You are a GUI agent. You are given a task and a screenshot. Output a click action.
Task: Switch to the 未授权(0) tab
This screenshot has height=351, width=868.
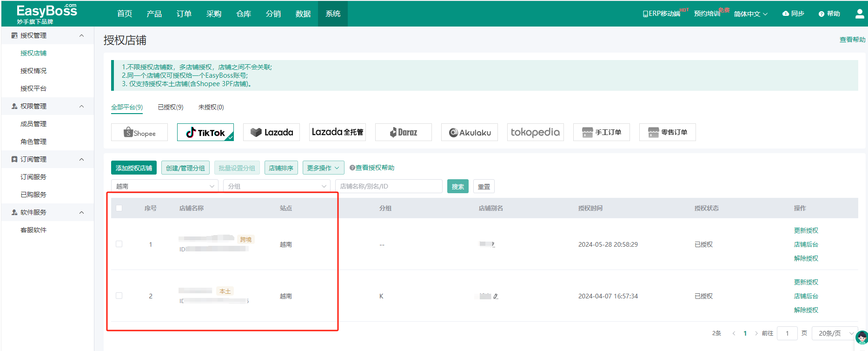(x=211, y=107)
